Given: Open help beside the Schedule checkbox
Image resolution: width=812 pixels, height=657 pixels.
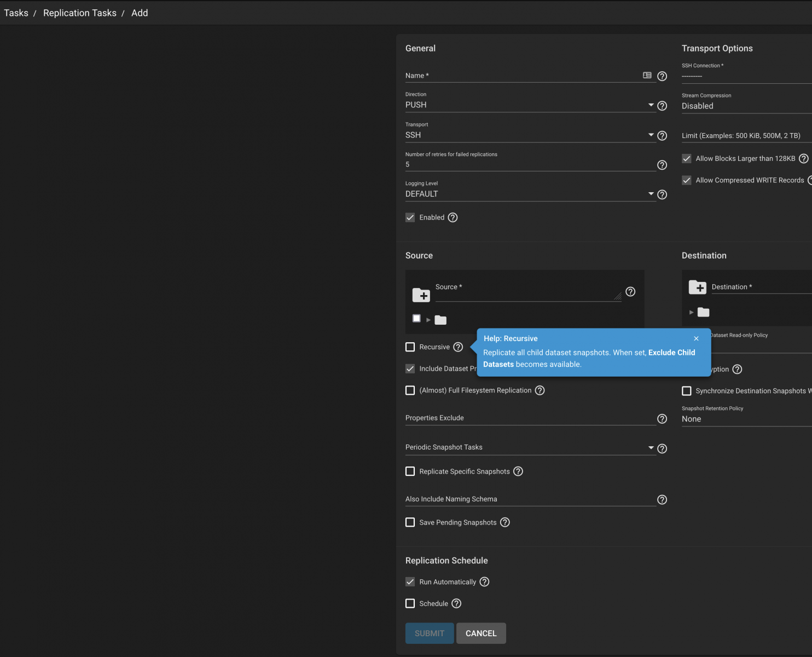Looking at the screenshot, I should 456,603.
